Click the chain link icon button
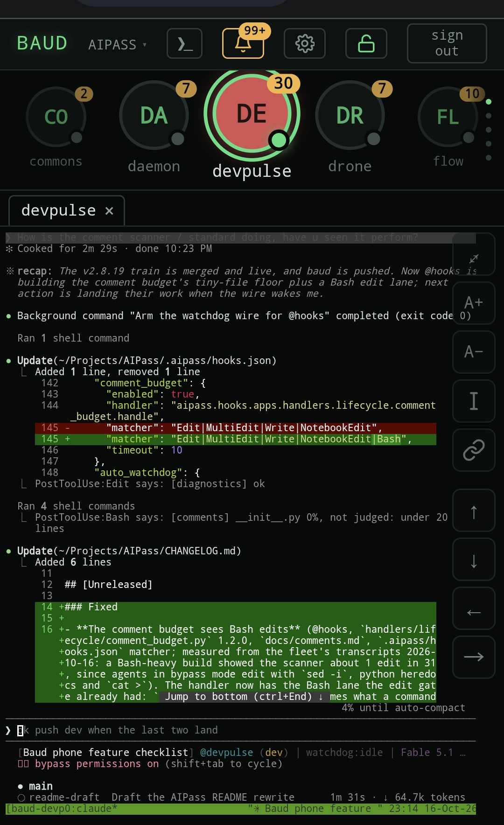 [x=474, y=450]
